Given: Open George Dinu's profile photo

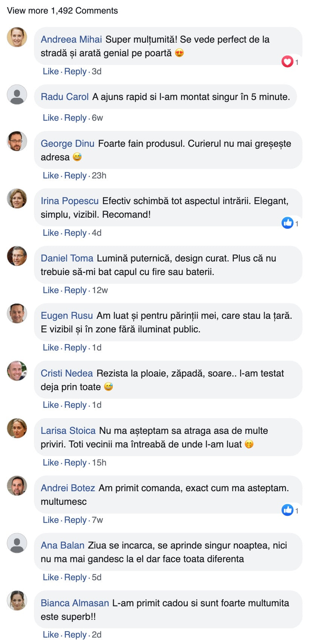Looking at the screenshot, I should tap(17, 141).
